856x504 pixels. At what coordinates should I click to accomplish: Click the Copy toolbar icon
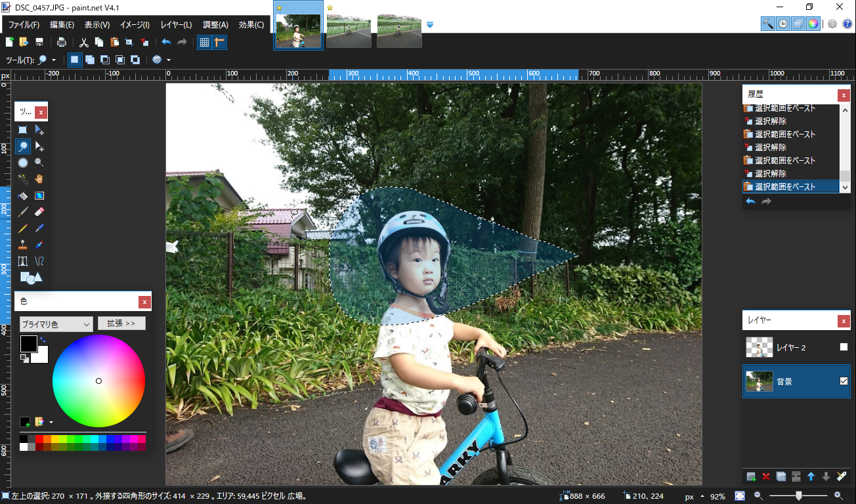tap(98, 42)
